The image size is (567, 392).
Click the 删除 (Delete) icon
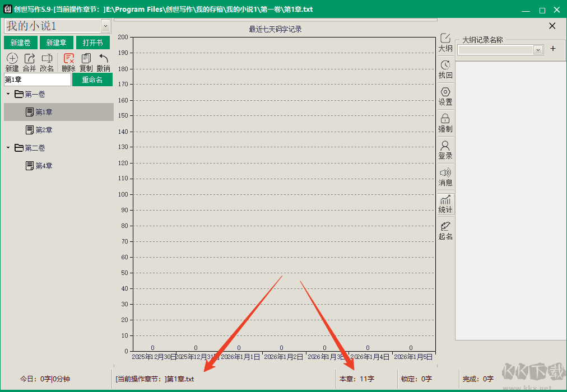[x=69, y=59]
